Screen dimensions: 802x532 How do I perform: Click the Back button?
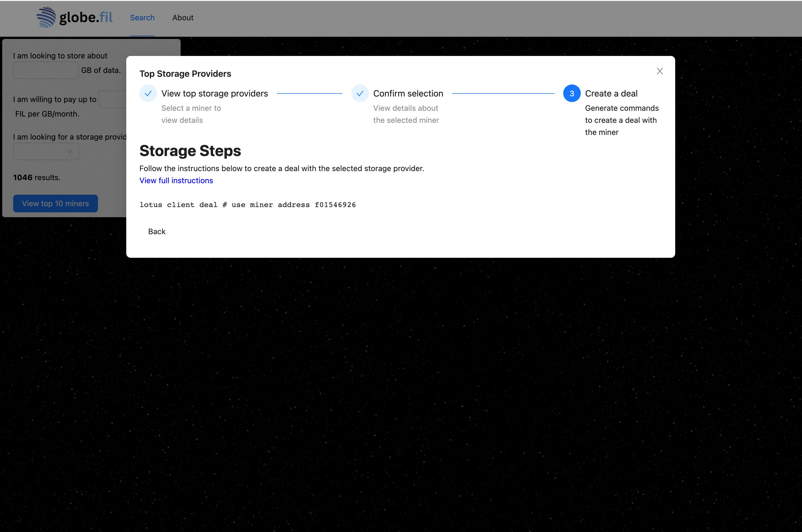coord(157,231)
